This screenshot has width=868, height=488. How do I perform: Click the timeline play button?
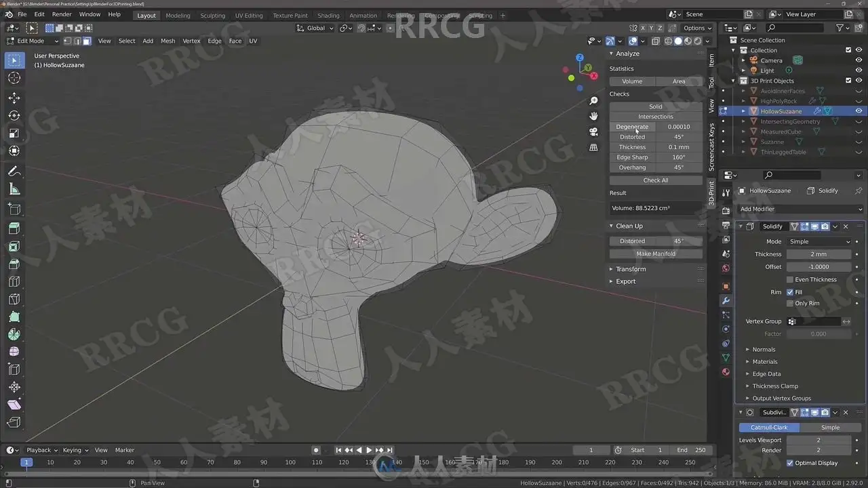pos(369,450)
